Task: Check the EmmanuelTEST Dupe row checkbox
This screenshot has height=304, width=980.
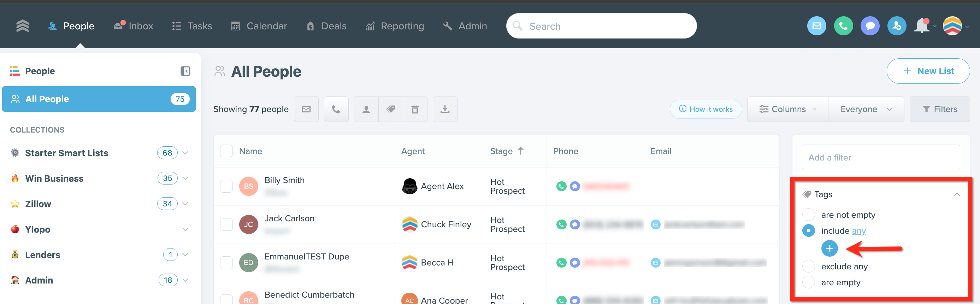Action: [x=226, y=263]
